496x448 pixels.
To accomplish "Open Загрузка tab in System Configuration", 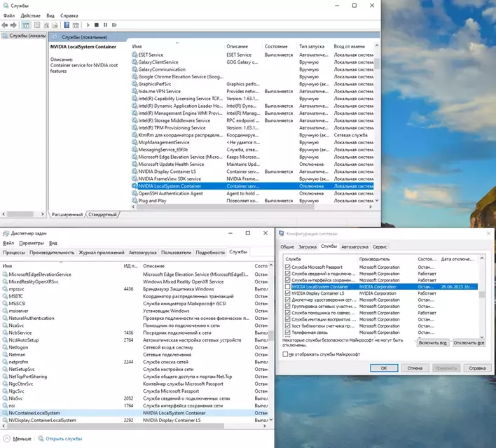I will (x=308, y=246).
